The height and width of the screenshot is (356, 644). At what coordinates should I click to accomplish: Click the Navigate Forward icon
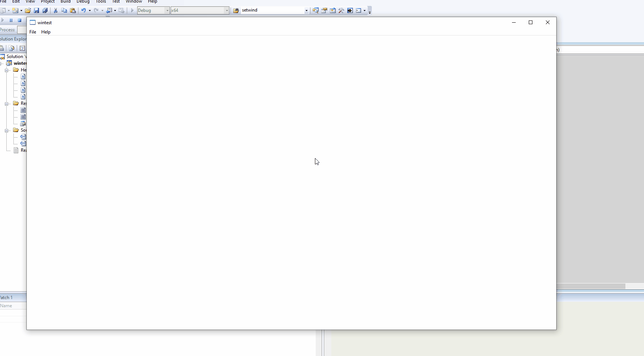tap(121, 10)
